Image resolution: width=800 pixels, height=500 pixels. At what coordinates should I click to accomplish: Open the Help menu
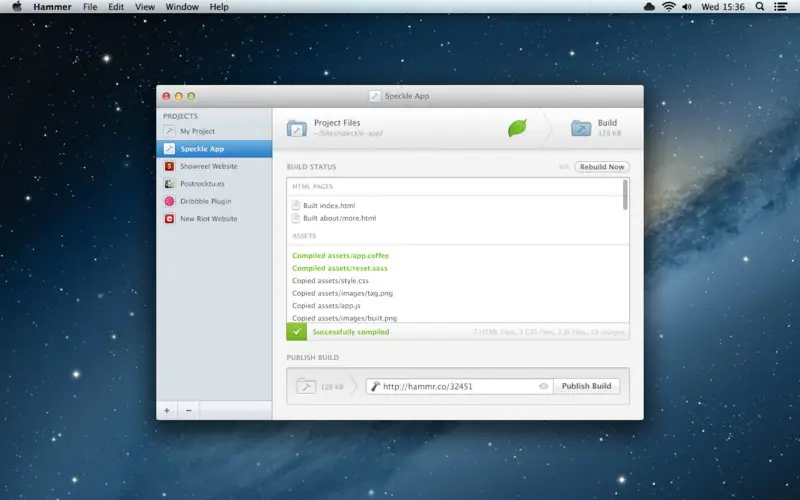pyautogui.click(x=219, y=7)
